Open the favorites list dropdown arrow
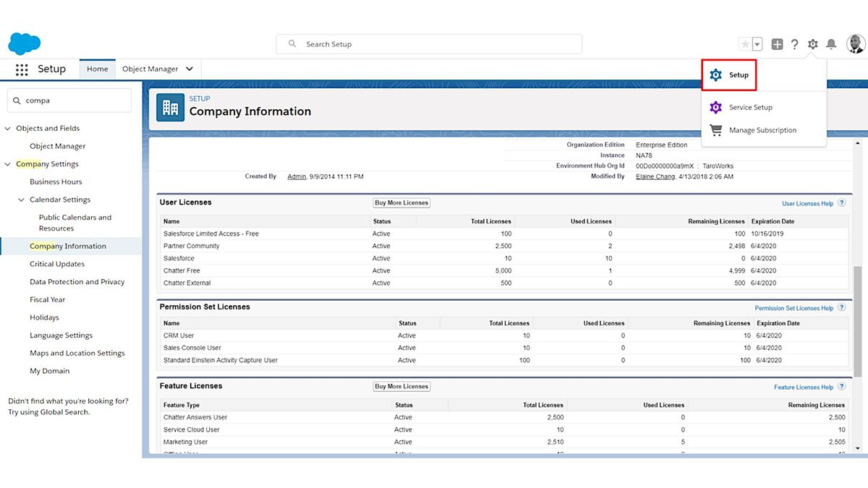 click(x=757, y=44)
